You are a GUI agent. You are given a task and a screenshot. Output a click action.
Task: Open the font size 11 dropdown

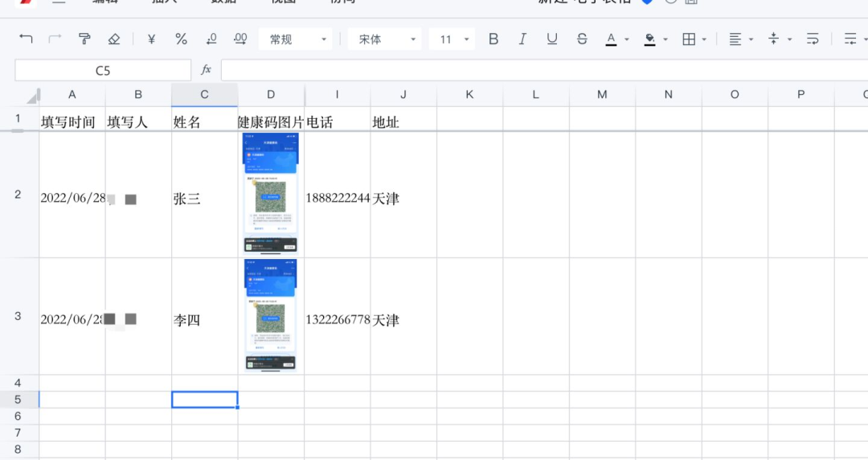click(452, 39)
